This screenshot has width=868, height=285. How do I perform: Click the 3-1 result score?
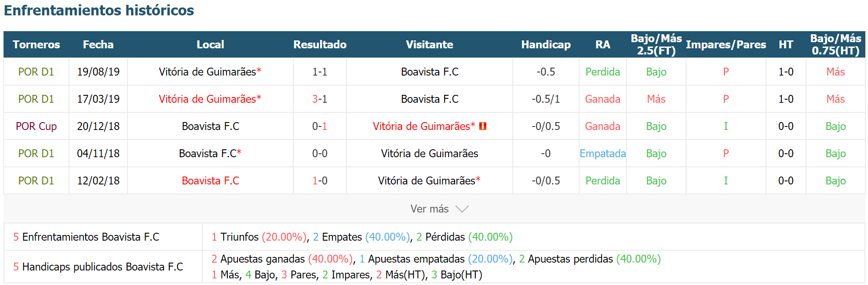coord(320,99)
